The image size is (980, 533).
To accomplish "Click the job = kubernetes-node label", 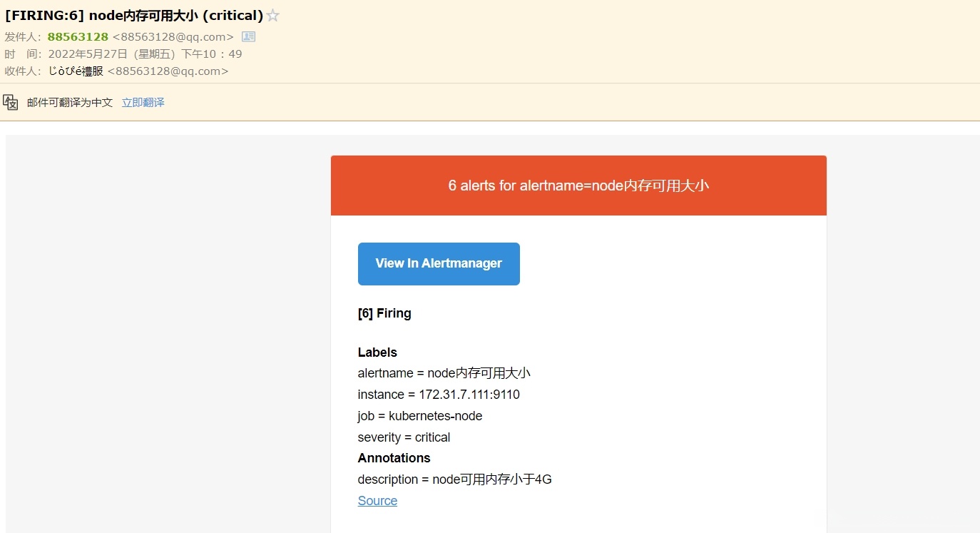I will click(x=420, y=416).
